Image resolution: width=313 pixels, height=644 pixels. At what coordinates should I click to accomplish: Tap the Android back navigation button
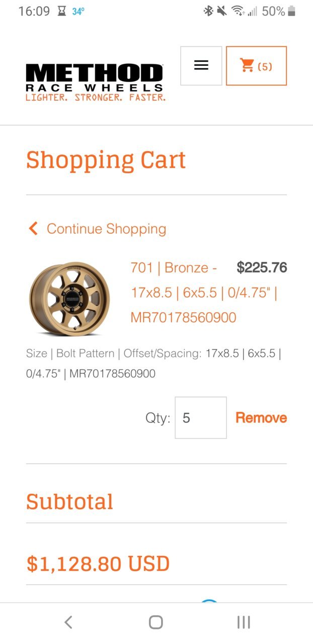(68, 622)
